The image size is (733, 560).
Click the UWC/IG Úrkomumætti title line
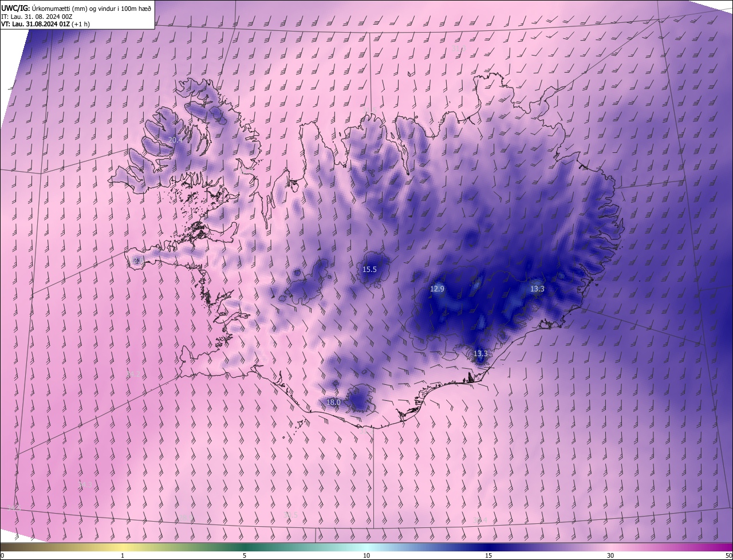click(x=76, y=8)
